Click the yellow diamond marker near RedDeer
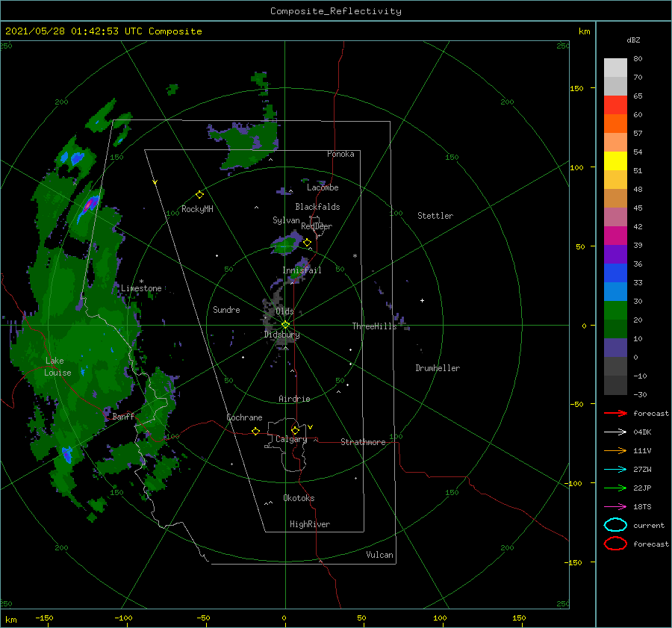 click(307, 243)
